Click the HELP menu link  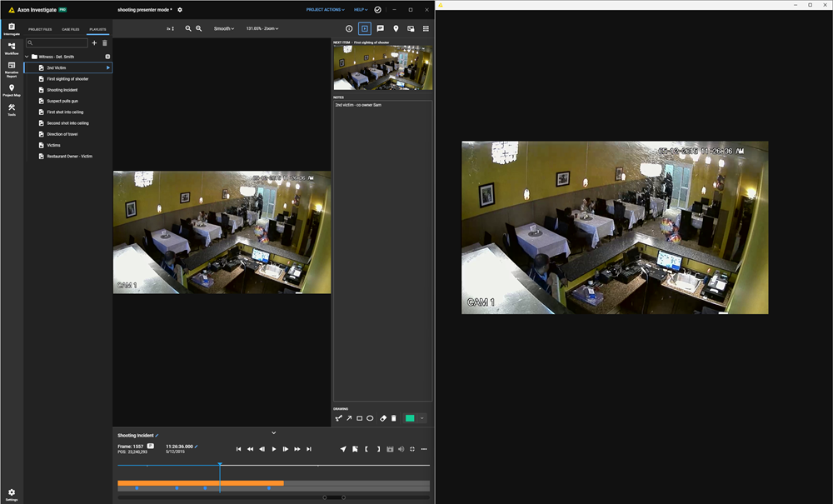pos(360,9)
